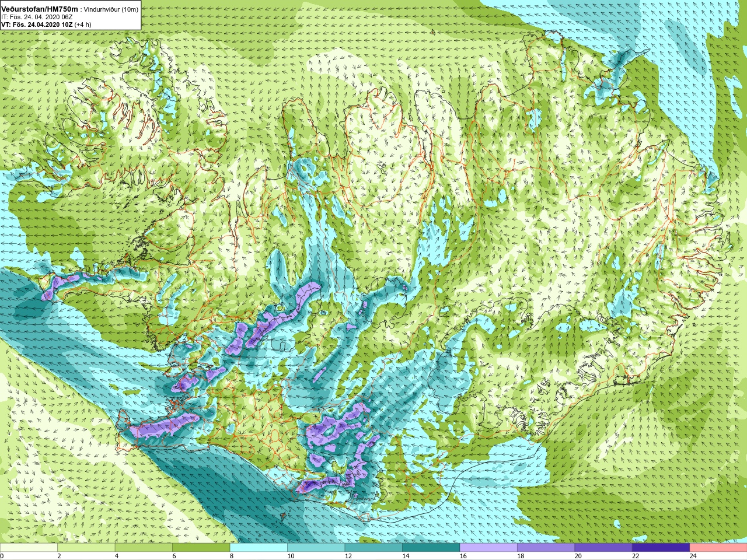Select the 10–12 turquoise legend swatch
This screenshot has height=560, width=747.
pyautogui.click(x=316, y=548)
